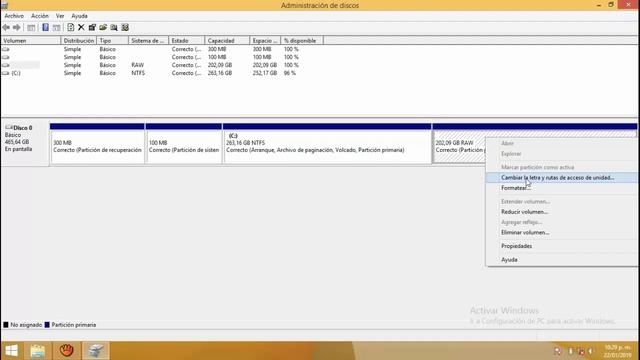Select the RAW volume drive icon in list
Screen dimensions: 640x360
[x=5, y=65]
